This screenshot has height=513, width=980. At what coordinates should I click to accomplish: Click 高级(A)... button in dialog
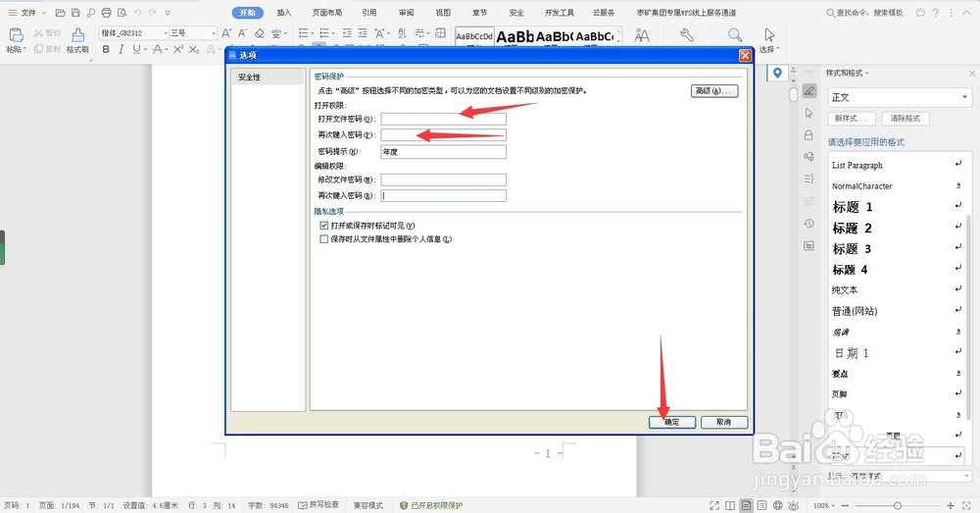[714, 90]
